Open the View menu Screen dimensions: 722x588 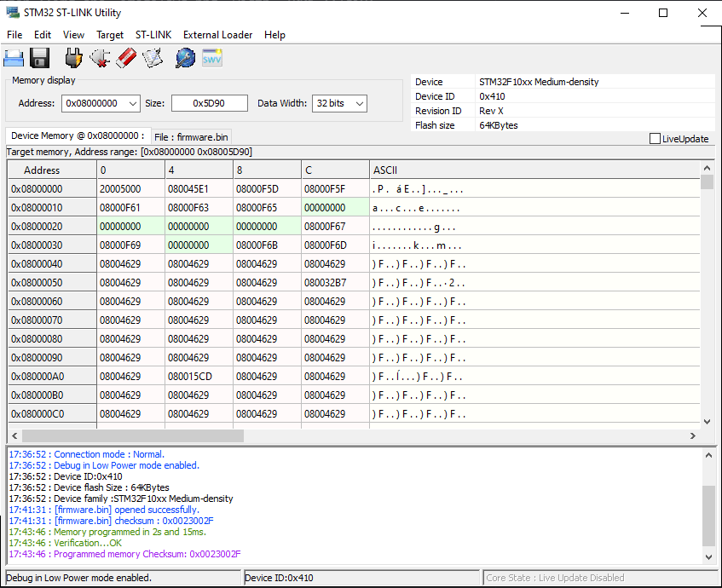coord(73,35)
